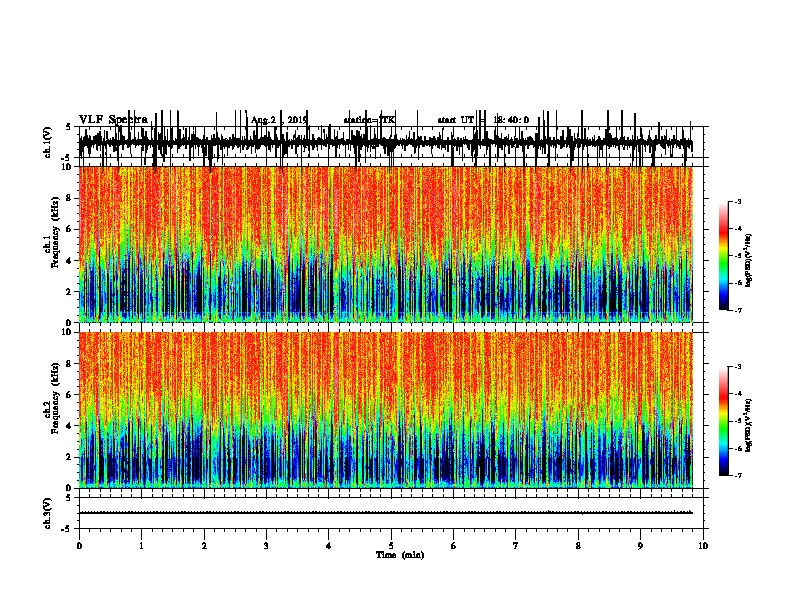Viewport: 792px width, 612px height.
Task: Click the "0" time axis tick label
Action: [x=79, y=546]
